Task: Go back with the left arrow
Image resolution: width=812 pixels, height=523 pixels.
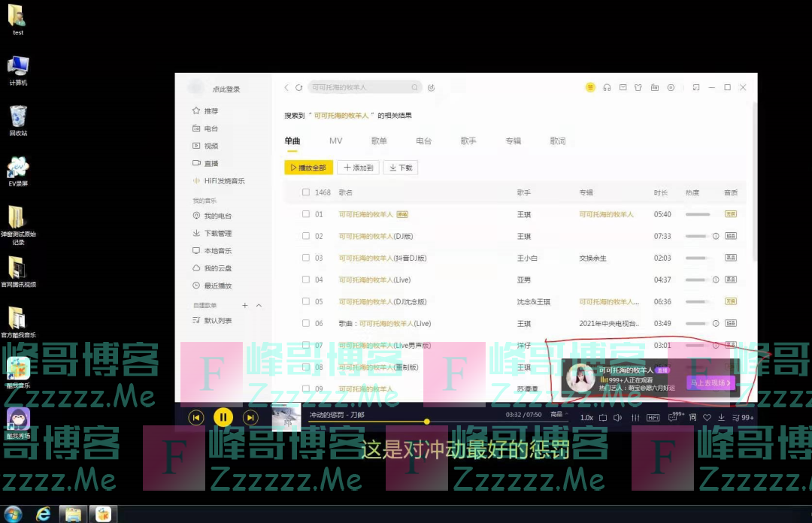Action: click(x=286, y=87)
